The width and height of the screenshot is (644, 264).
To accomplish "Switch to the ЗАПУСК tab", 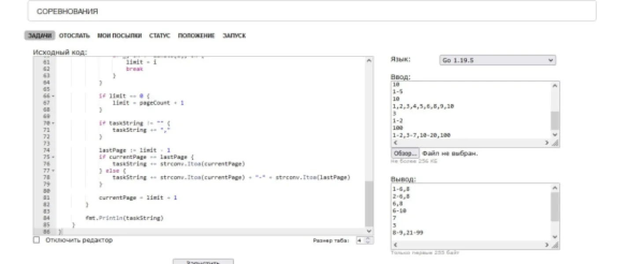I will 234,36.
